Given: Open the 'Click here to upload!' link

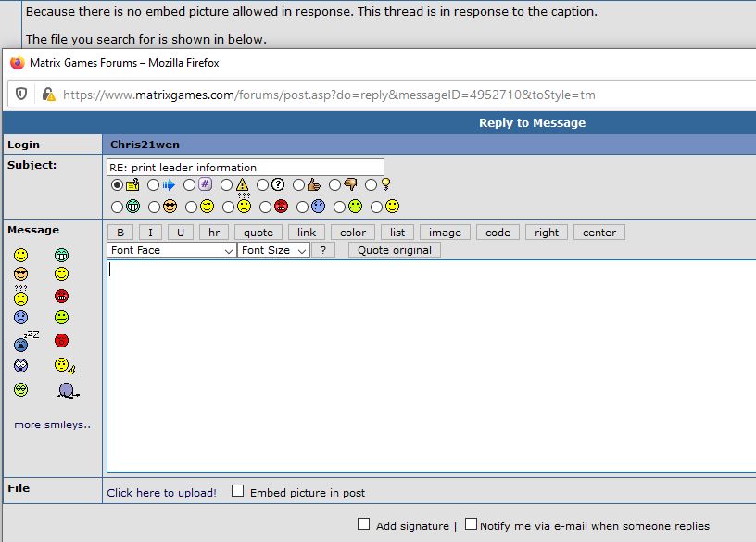Looking at the screenshot, I should [x=161, y=493].
